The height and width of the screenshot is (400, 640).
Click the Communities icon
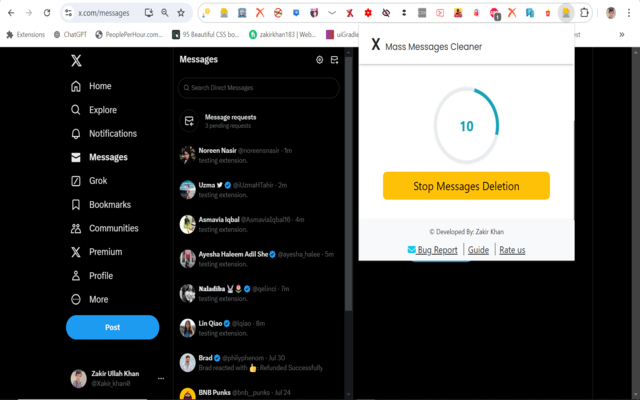76,228
